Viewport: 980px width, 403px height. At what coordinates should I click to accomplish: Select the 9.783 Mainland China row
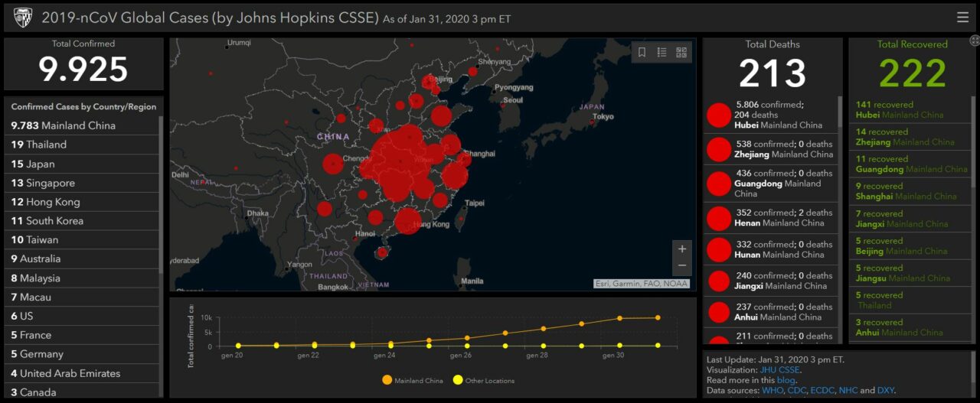point(83,125)
